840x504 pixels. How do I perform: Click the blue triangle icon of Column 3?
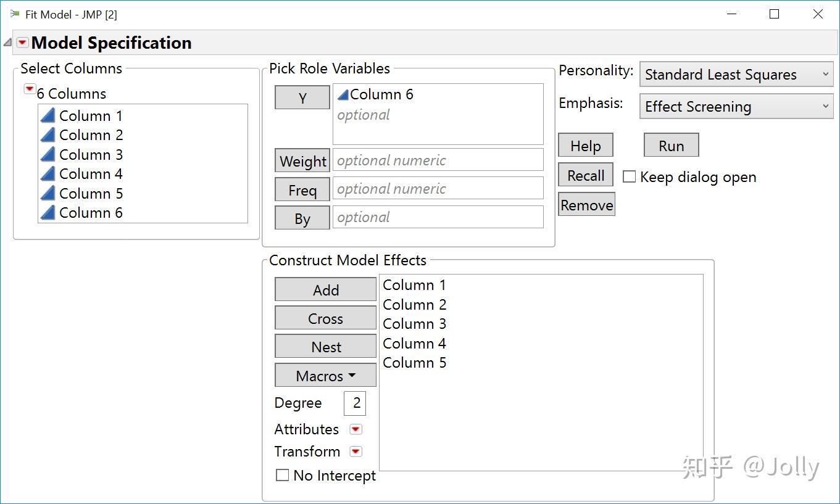[x=48, y=154]
